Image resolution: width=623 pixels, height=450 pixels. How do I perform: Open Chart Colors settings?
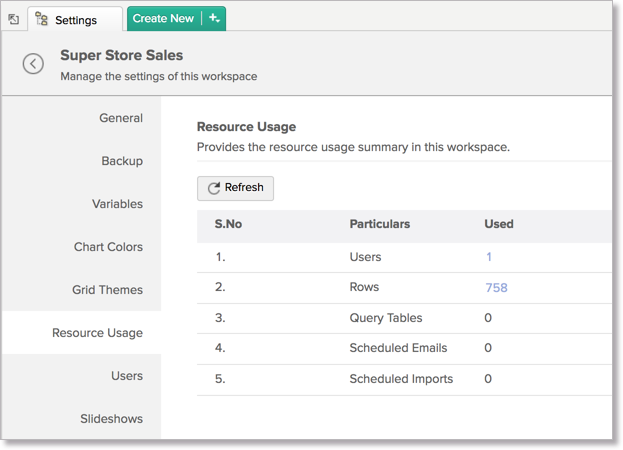[108, 247]
